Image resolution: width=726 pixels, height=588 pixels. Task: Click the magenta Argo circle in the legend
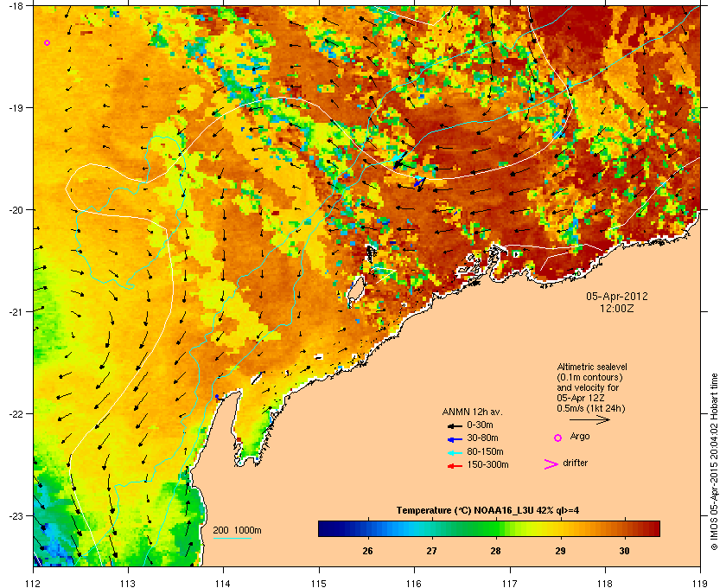[558, 438]
